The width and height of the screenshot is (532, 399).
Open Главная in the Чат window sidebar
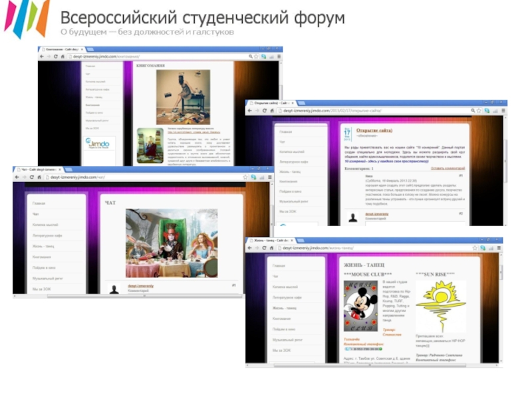[39, 203]
